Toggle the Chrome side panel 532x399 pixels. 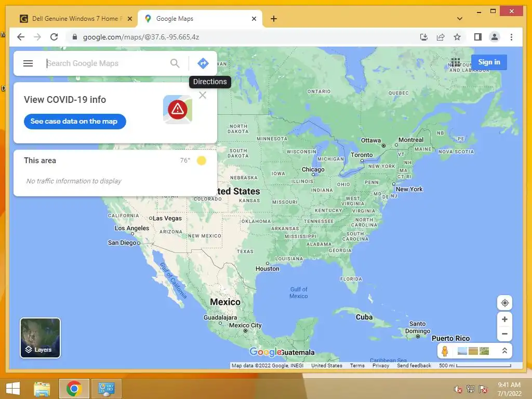(478, 37)
